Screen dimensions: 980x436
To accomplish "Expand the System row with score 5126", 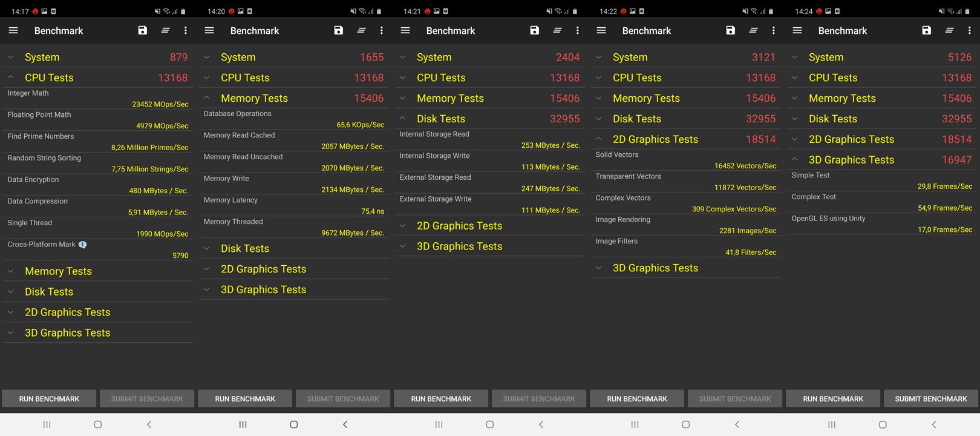I will click(x=882, y=57).
